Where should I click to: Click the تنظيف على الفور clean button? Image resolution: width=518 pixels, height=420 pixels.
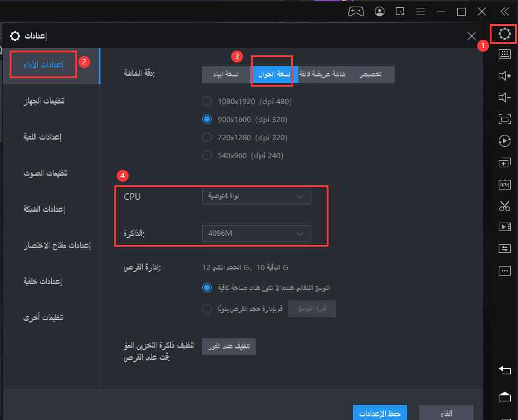228,346
